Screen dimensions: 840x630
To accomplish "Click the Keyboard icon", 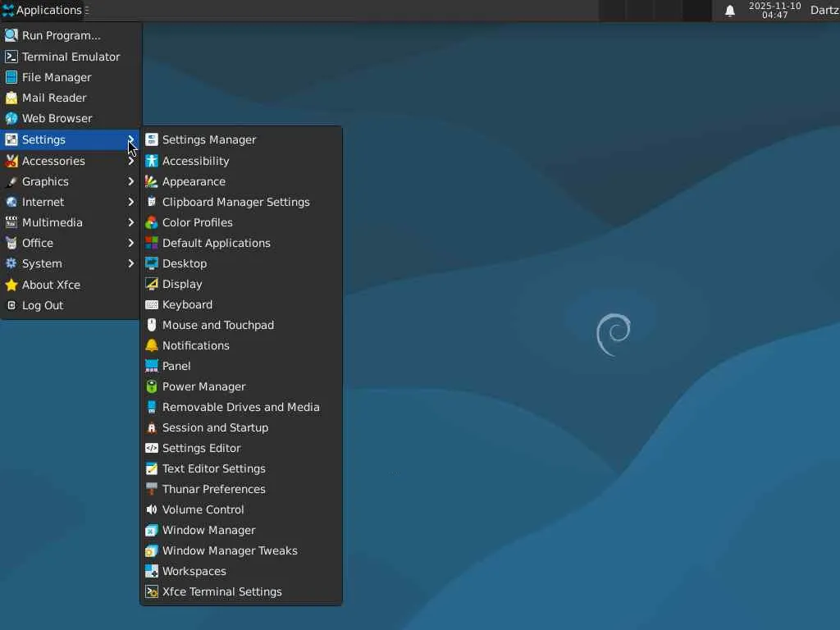I will coord(152,305).
